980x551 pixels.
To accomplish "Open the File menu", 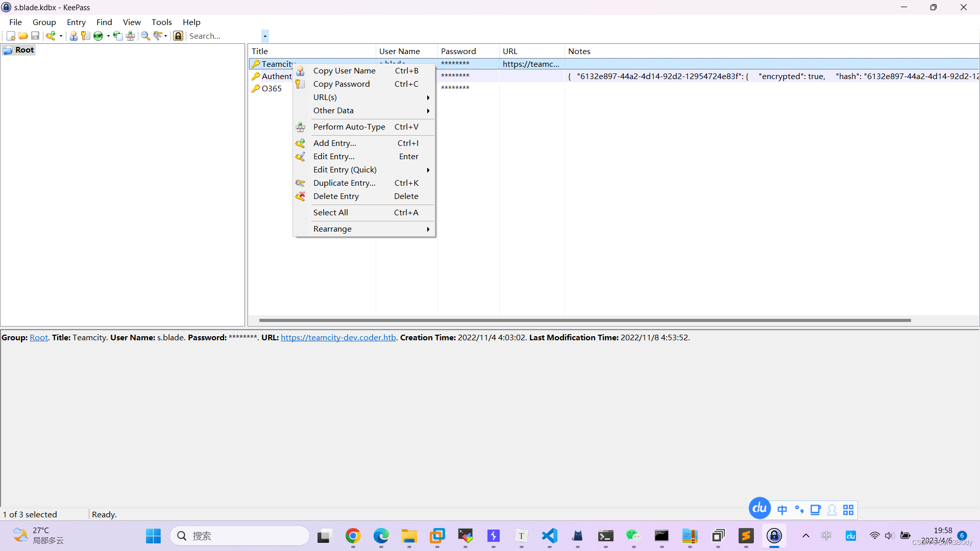I will tap(15, 22).
